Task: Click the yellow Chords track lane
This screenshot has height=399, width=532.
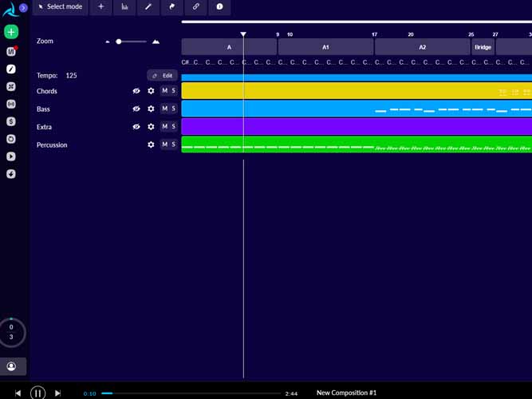Action: pyautogui.click(x=357, y=91)
